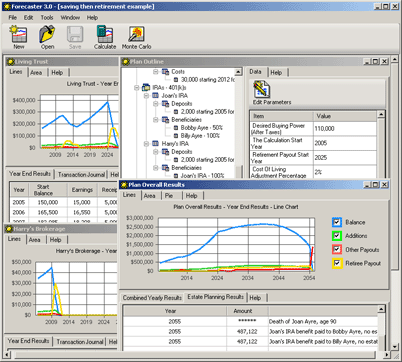Click the grayed-out Save toolbar icon
The width and height of the screenshot is (402, 362).
click(75, 34)
